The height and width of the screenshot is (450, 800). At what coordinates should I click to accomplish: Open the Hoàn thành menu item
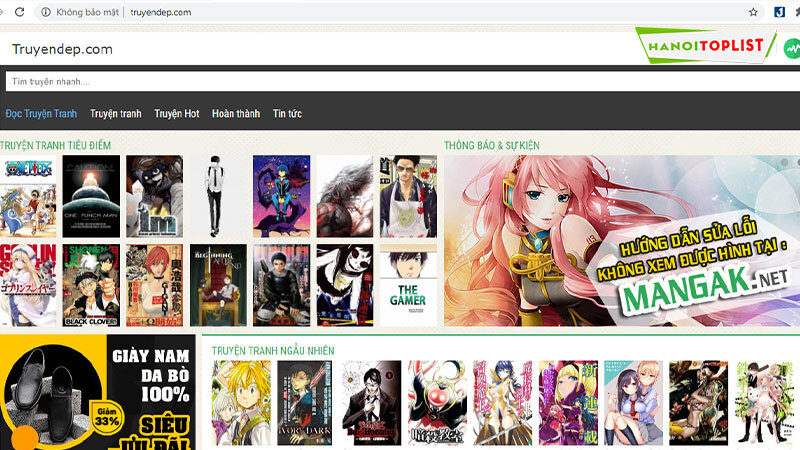(x=236, y=113)
